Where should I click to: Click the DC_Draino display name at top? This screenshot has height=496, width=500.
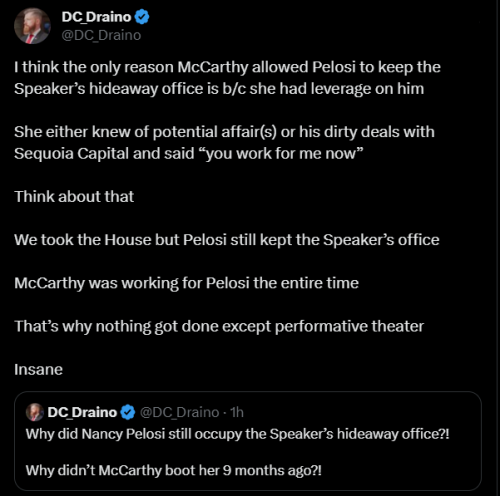[x=96, y=17]
